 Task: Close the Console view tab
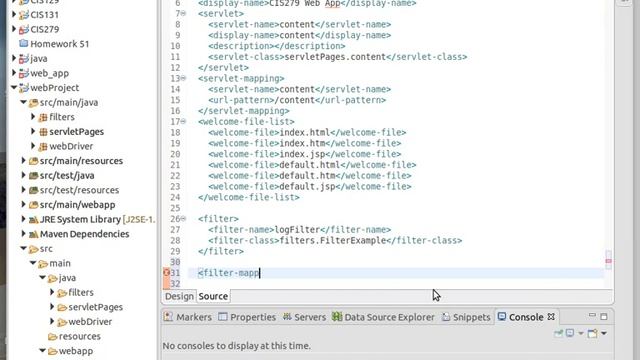point(551,317)
